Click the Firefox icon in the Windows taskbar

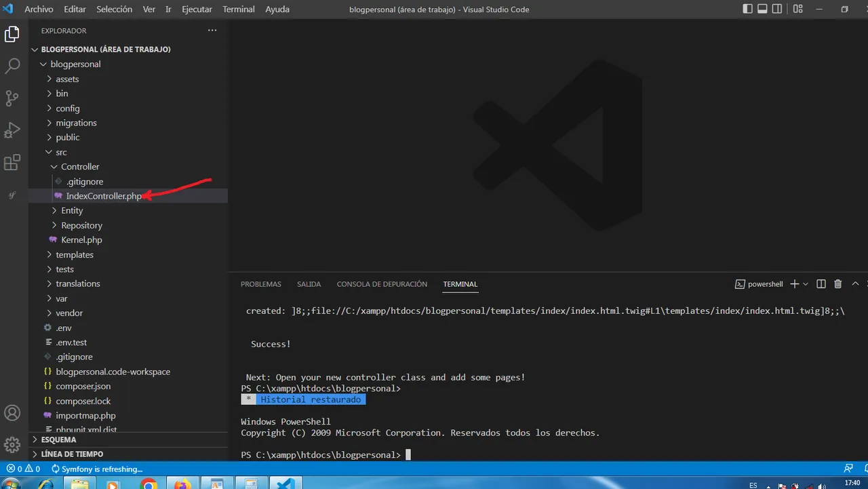pos(182,484)
